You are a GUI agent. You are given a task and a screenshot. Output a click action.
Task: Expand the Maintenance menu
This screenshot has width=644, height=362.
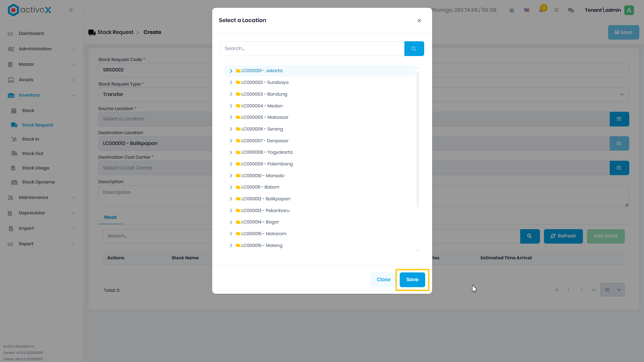tap(41, 198)
